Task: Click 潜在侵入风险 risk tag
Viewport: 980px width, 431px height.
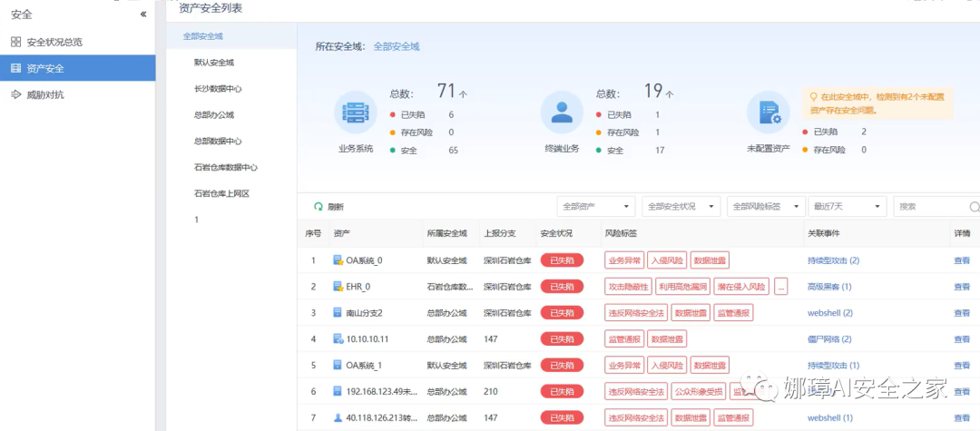Action: [x=741, y=287]
